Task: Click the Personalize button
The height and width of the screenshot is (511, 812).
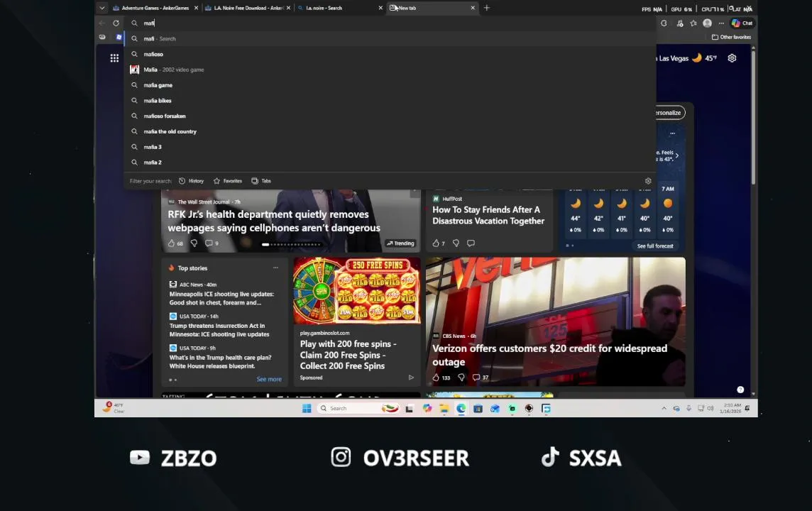Action: (x=669, y=113)
